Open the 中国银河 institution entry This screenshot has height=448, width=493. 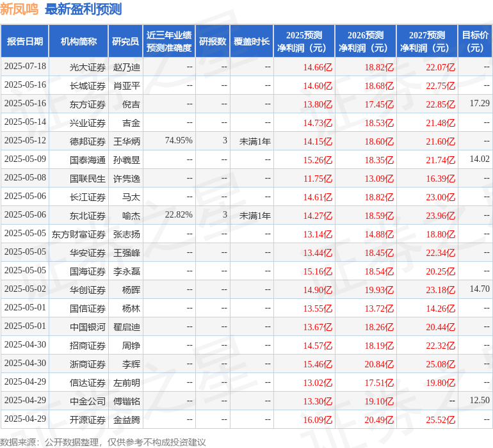point(88,327)
